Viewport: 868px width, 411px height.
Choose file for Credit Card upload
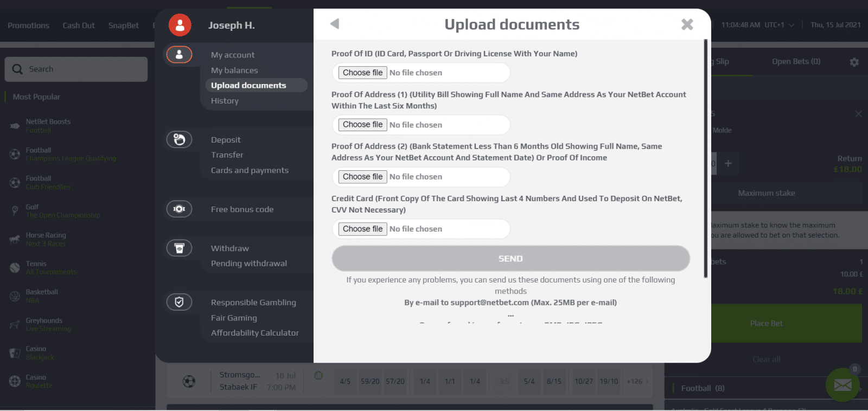(x=362, y=229)
